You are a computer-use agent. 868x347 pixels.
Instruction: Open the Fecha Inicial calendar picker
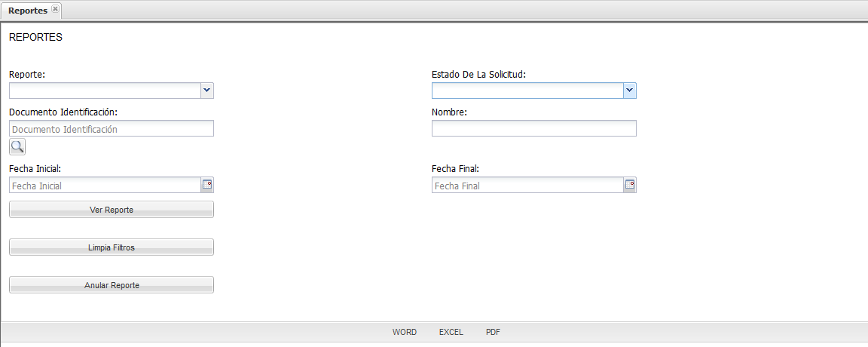click(x=207, y=185)
